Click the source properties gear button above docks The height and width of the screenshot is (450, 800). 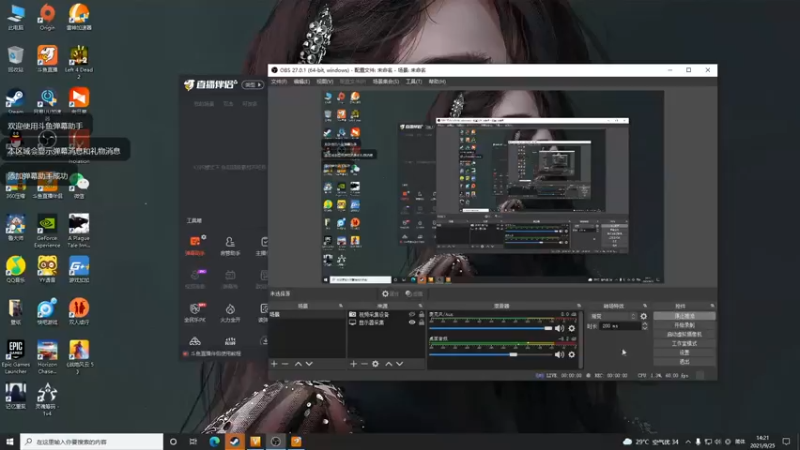[x=390, y=294]
